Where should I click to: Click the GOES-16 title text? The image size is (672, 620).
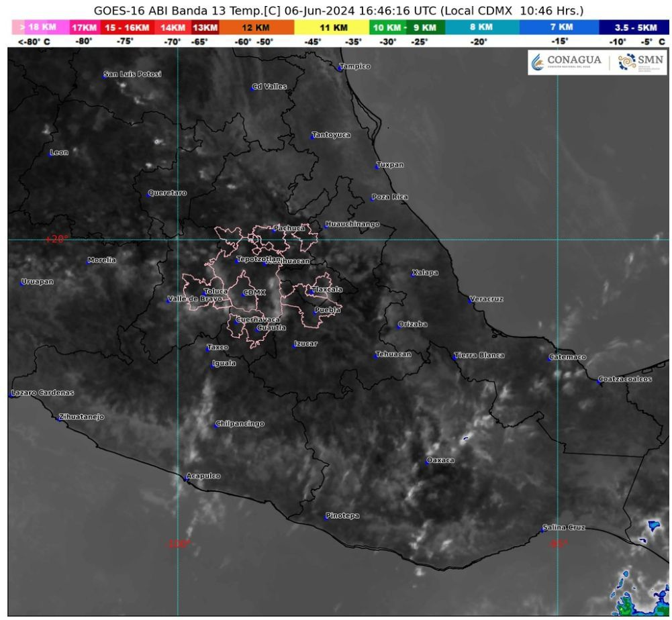(x=336, y=10)
